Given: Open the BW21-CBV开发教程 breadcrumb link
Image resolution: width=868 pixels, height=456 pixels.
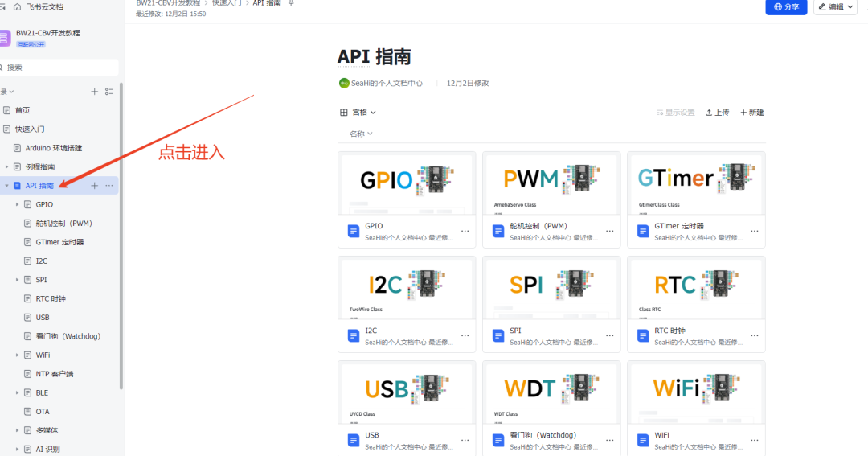Looking at the screenshot, I should pos(168,3).
